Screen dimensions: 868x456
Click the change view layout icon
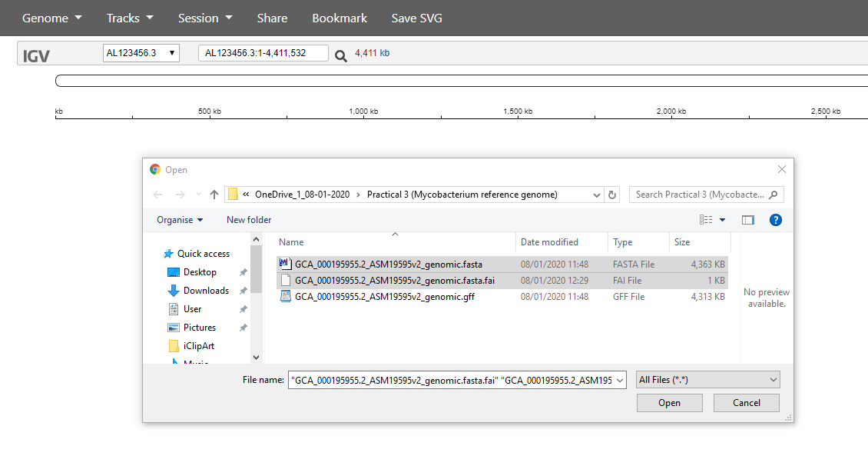707,220
